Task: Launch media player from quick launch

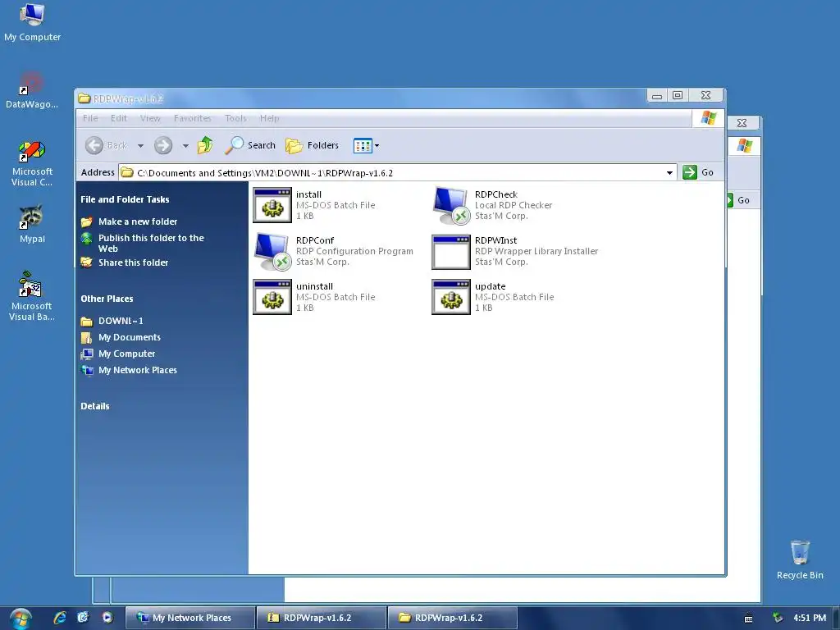Action: click(107, 618)
